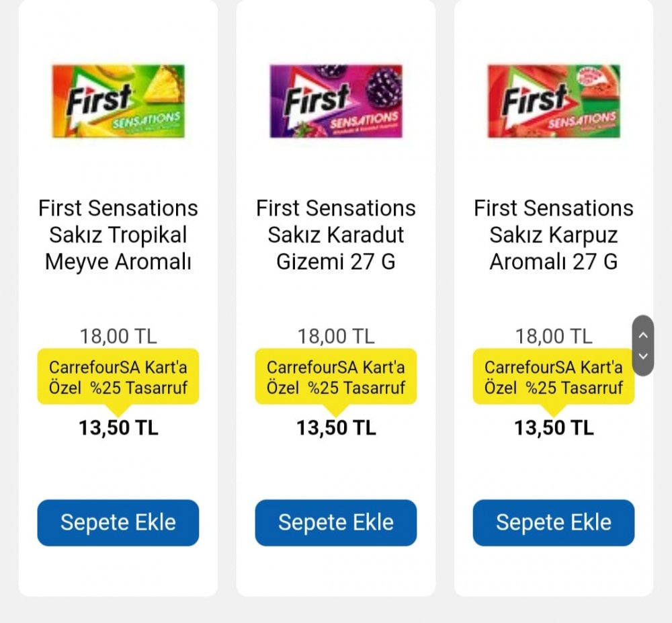Viewport: 672px width, 623px height.
Task: Add Karpuz Aromalı gum to the cart
Action: pos(554,522)
